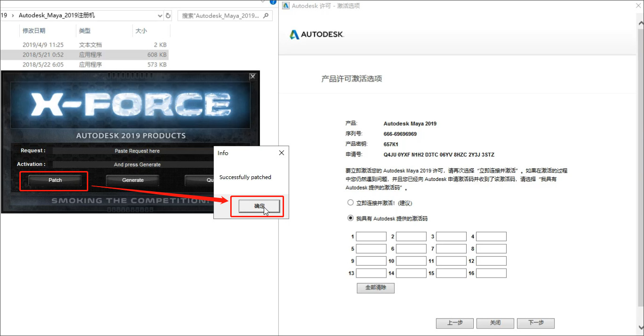Screen dimensions: 644x336
Task: Click the magnifier icon in search box
Action: 267,16
